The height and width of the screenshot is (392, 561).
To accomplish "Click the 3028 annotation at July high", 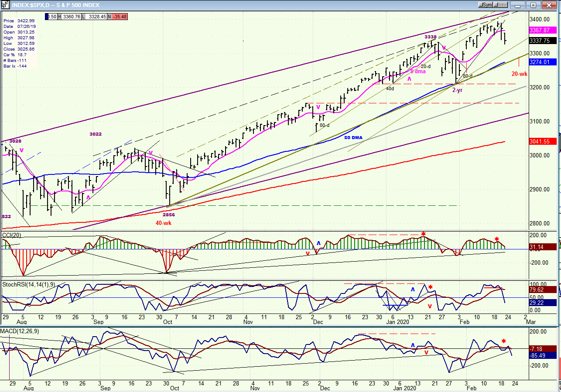I will [x=15, y=141].
